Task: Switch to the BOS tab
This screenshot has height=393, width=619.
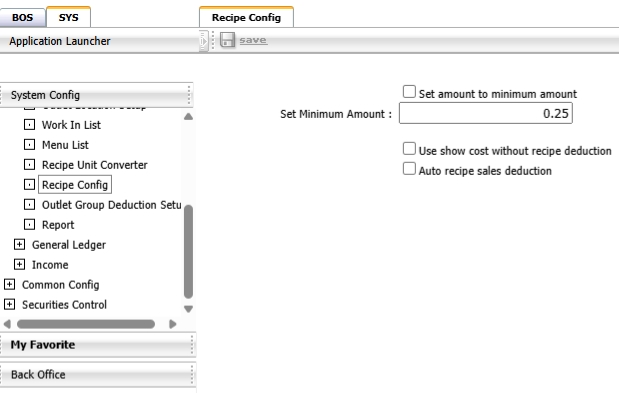Action: click(x=23, y=18)
